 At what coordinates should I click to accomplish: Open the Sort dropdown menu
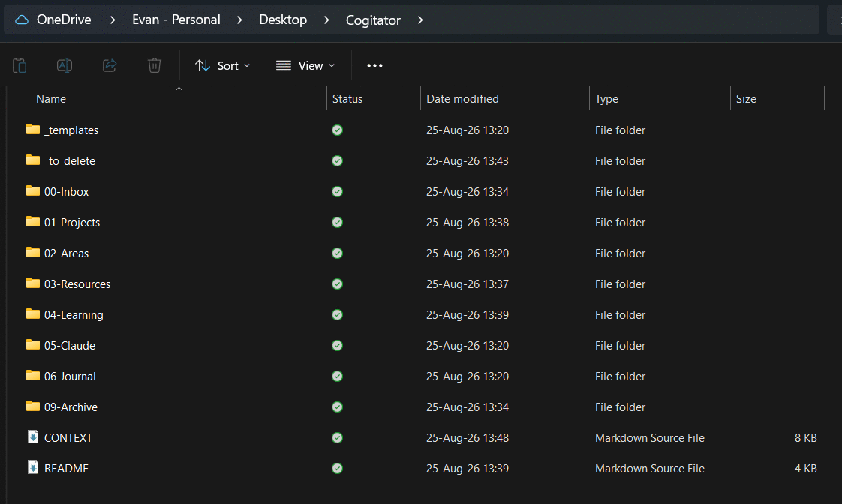pos(222,65)
